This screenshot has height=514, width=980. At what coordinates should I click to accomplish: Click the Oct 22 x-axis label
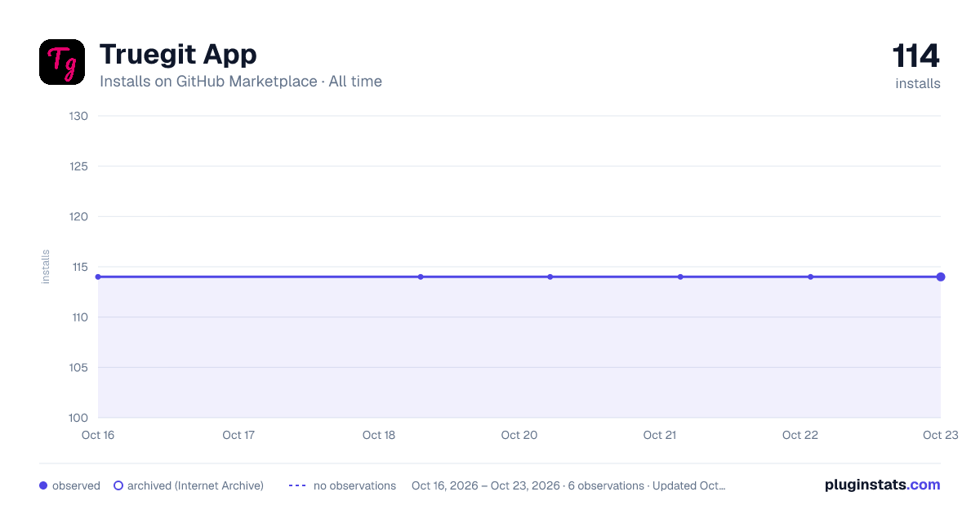(800, 435)
